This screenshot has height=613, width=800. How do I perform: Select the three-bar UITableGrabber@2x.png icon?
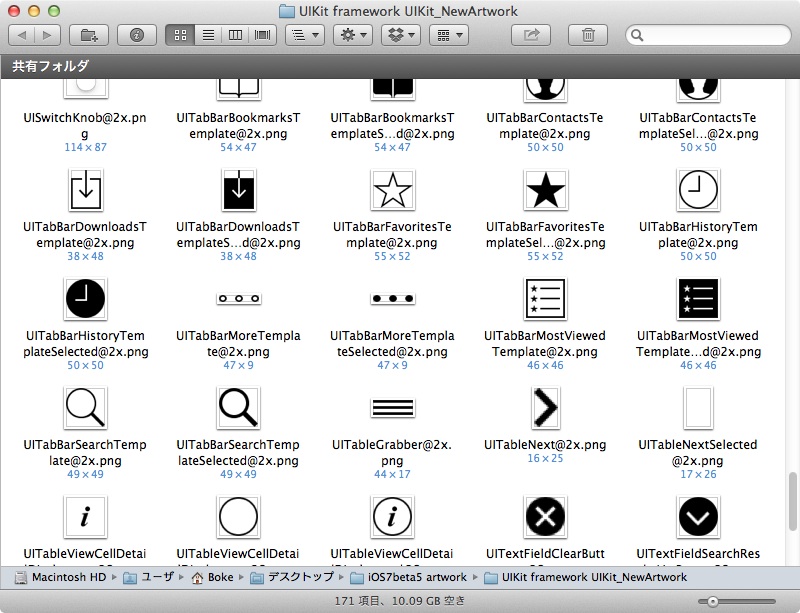[x=392, y=408]
